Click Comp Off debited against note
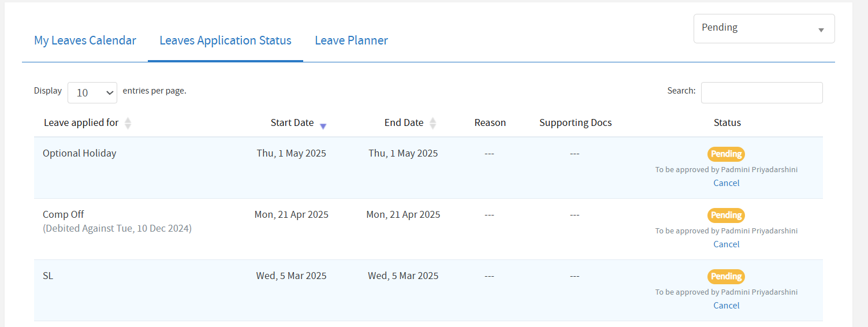 [117, 229]
